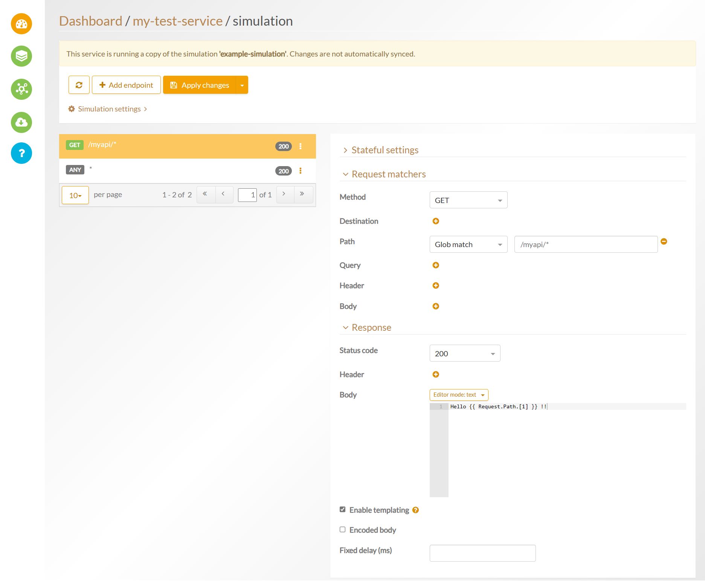This screenshot has width=705, height=588.
Task: Expand the Stateful settings section
Action: [385, 150]
